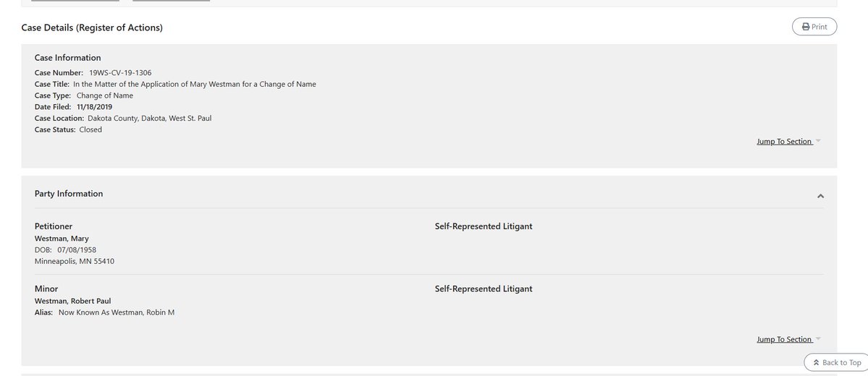Click the Party Information heading

(69, 194)
